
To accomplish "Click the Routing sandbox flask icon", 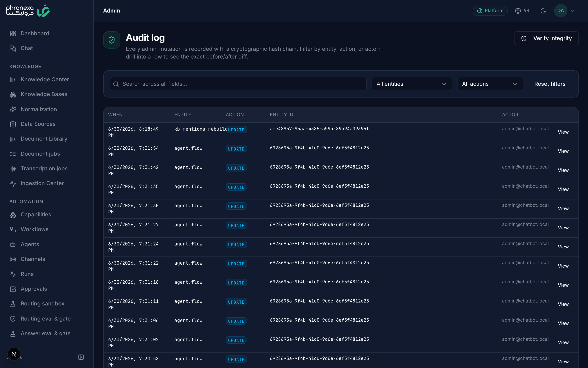I will pyautogui.click(x=13, y=304).
